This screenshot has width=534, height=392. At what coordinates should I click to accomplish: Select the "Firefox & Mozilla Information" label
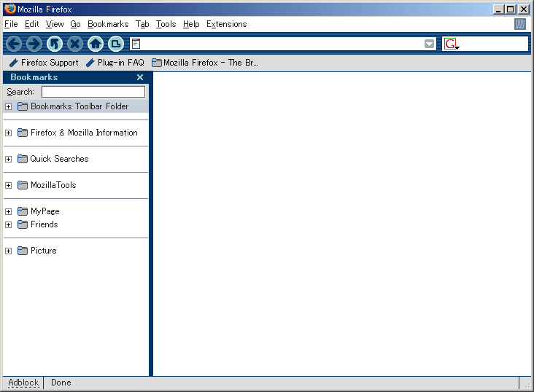click(84, 133)
